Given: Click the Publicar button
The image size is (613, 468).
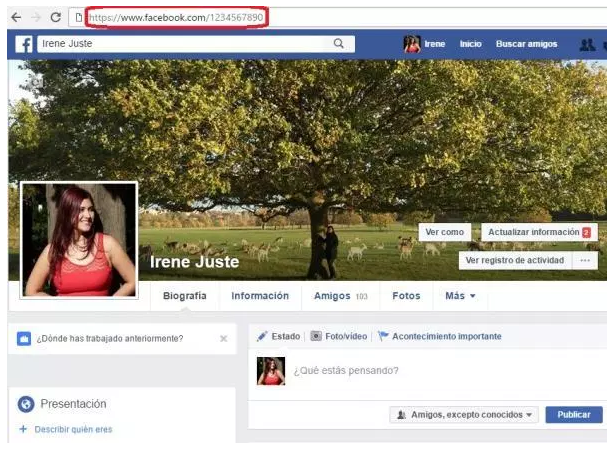Looking at the screenshot, I should pos(574,415).
